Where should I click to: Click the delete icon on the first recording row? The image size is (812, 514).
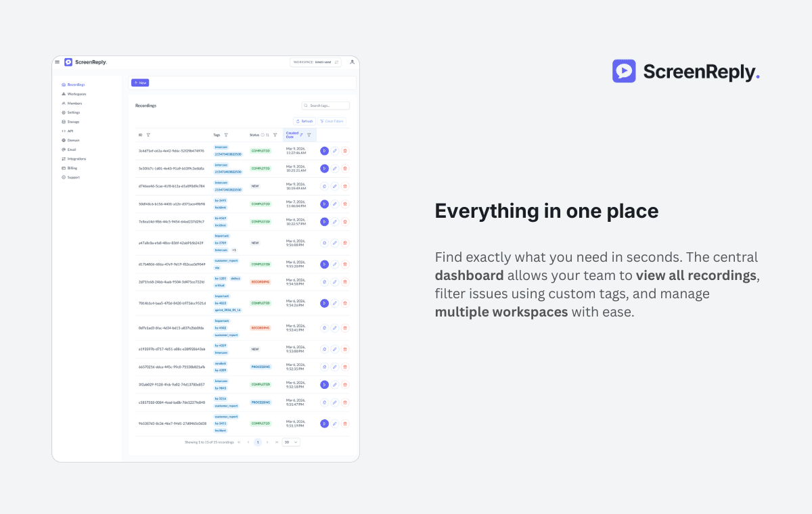tap(345, 151)
